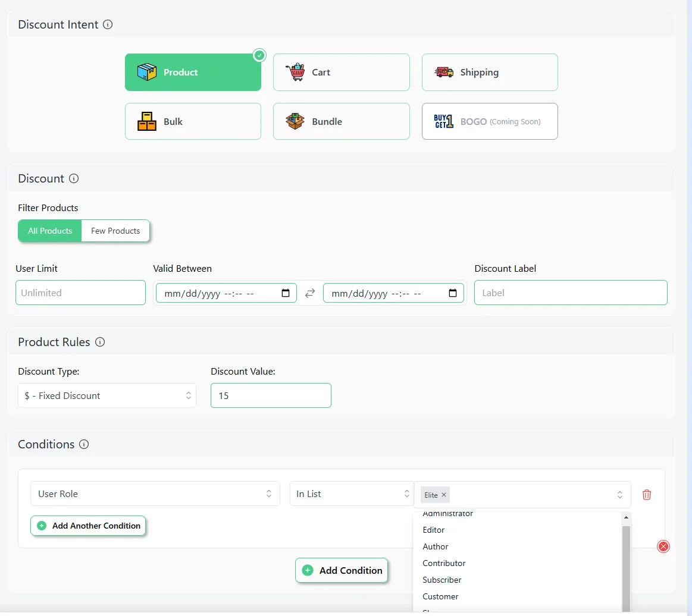
Task: Switch filter to Few Products
Action: (115, 231)
